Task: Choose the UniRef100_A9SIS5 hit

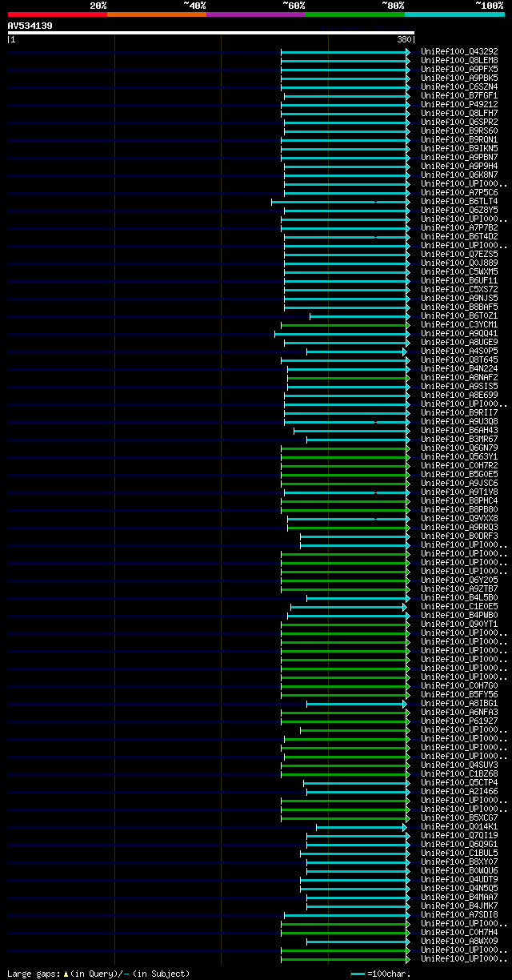Action: tap(459, 386)
